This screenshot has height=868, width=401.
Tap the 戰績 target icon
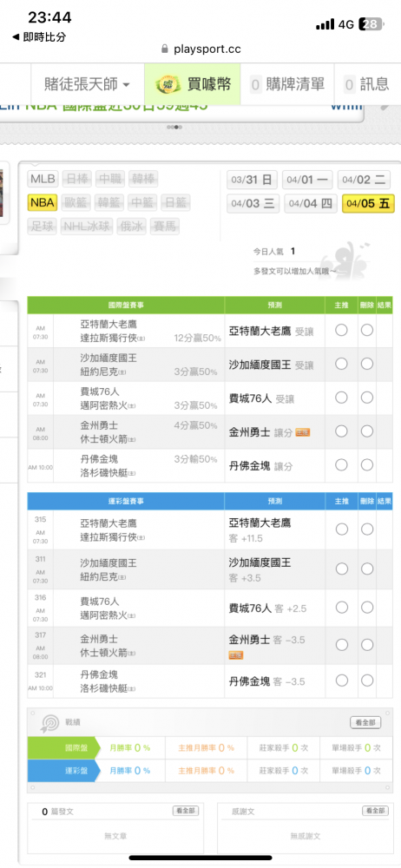50,723
